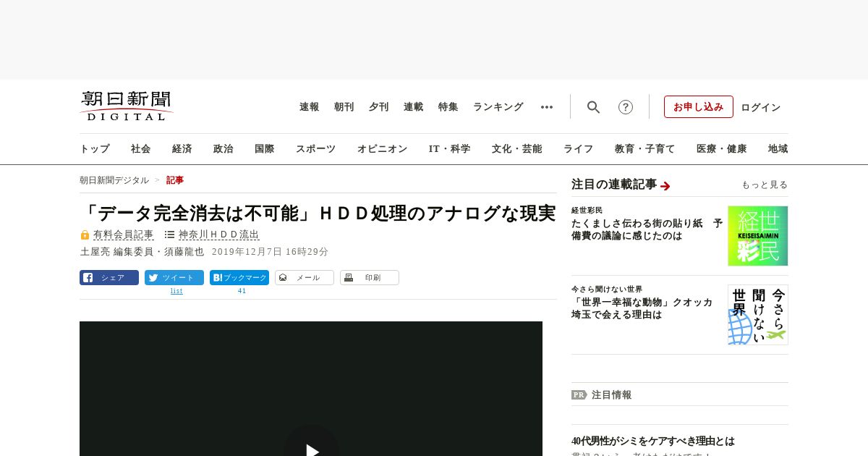Screen dimensions: 868x456
Task: Click the 記事 breadcrumb link
Action: [175, 180]
